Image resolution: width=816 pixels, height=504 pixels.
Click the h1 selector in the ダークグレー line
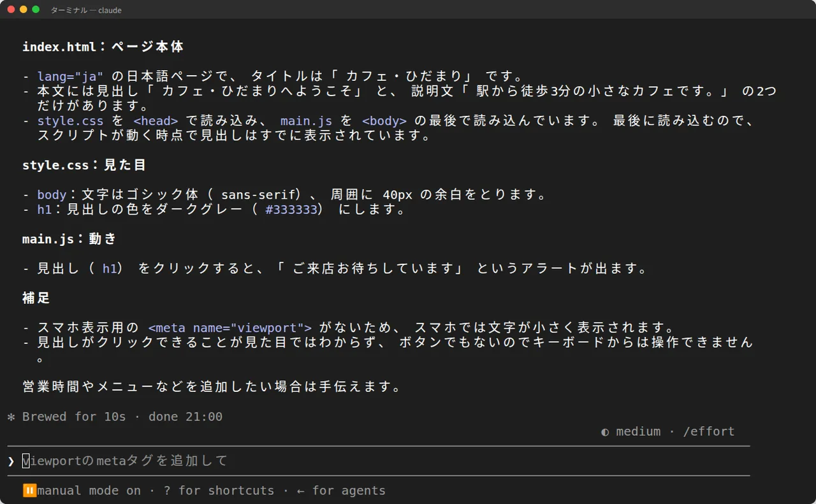click(45, 210)
